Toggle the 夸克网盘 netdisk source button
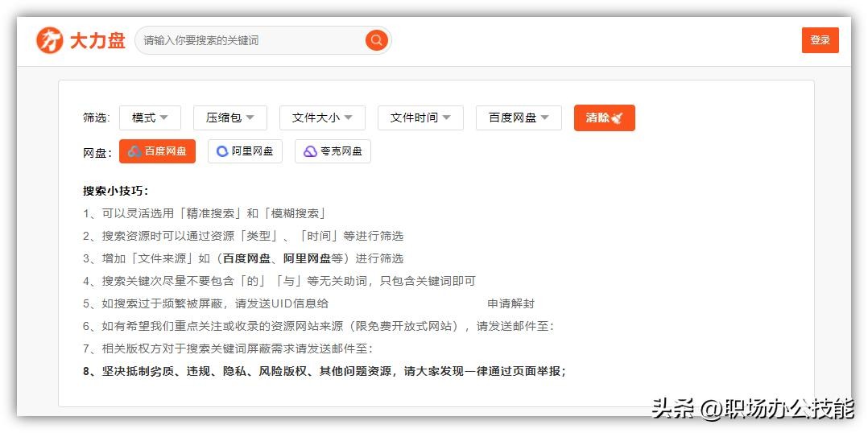This screenshot has width=868, height=433. coord(333,151)
